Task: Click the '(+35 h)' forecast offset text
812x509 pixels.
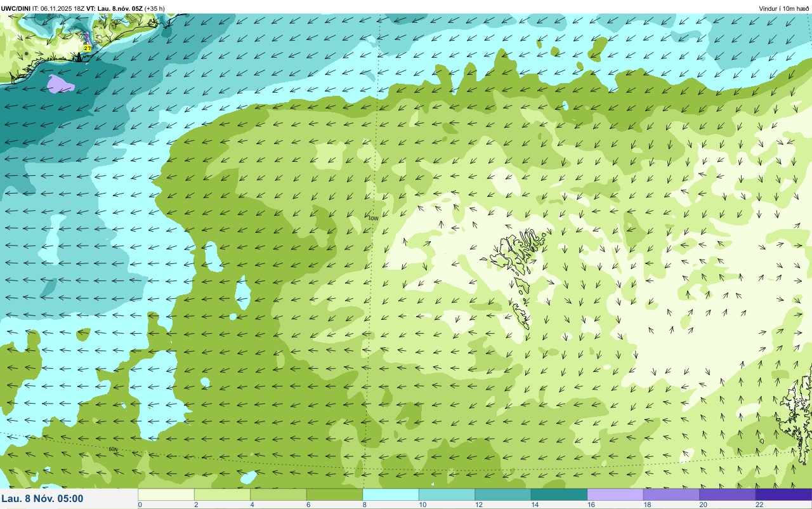Action: (154, 8)
